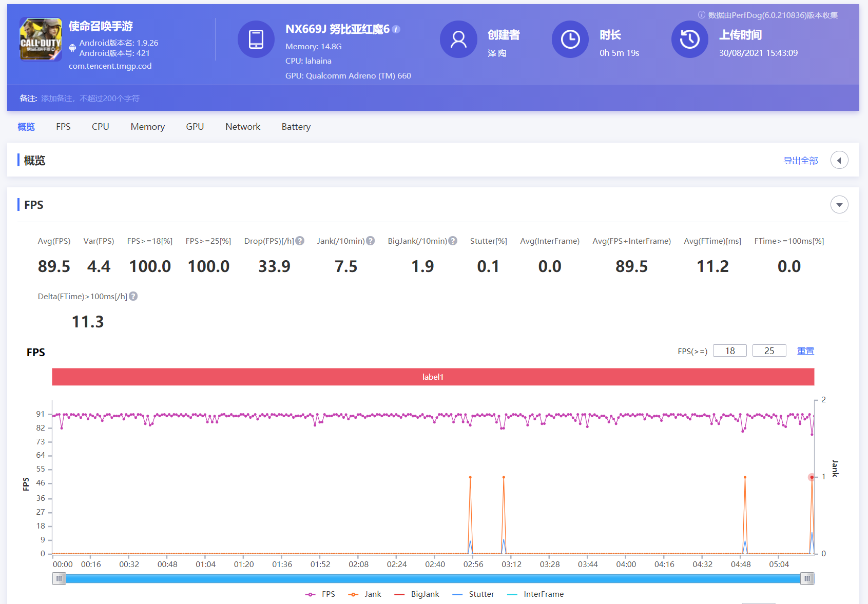The height and width of the screenshot is (604, 868).
Task: Click the blue timeline range bar
Action: pyautogui.click(x=433, y=579)
